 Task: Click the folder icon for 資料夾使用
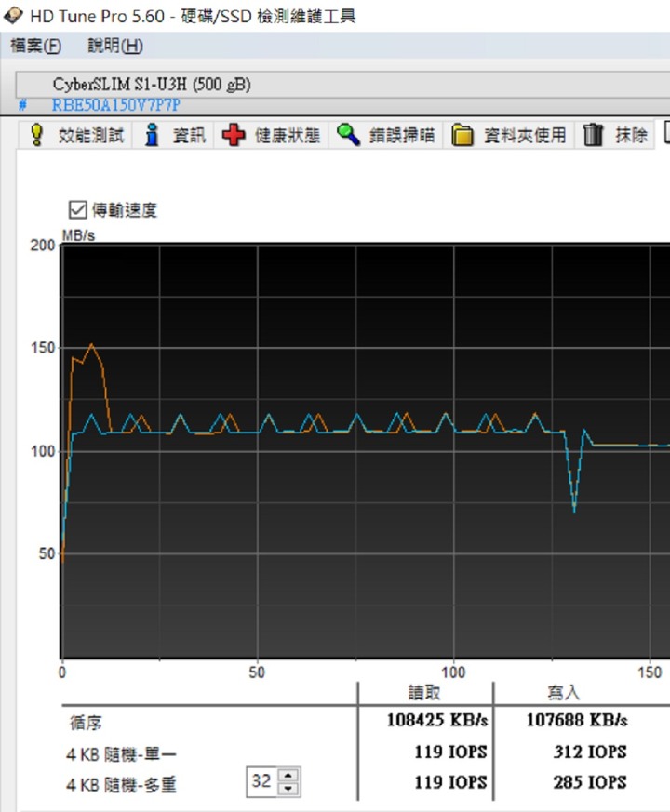pos(462,135)
